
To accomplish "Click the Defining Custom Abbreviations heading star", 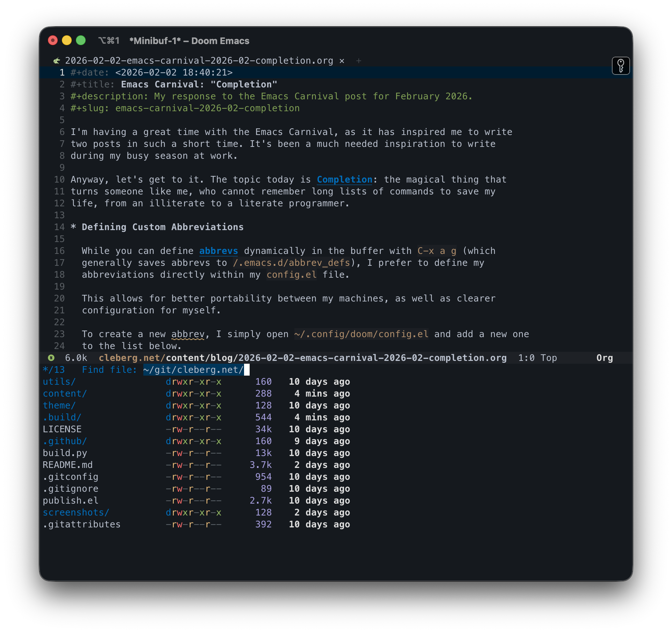I will [73, 227].
